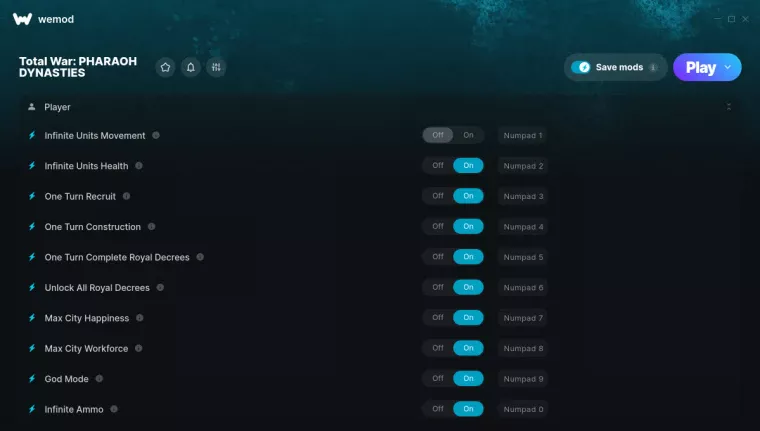
Task: Toggle the Save mods switch
Action: coord(581,67)
